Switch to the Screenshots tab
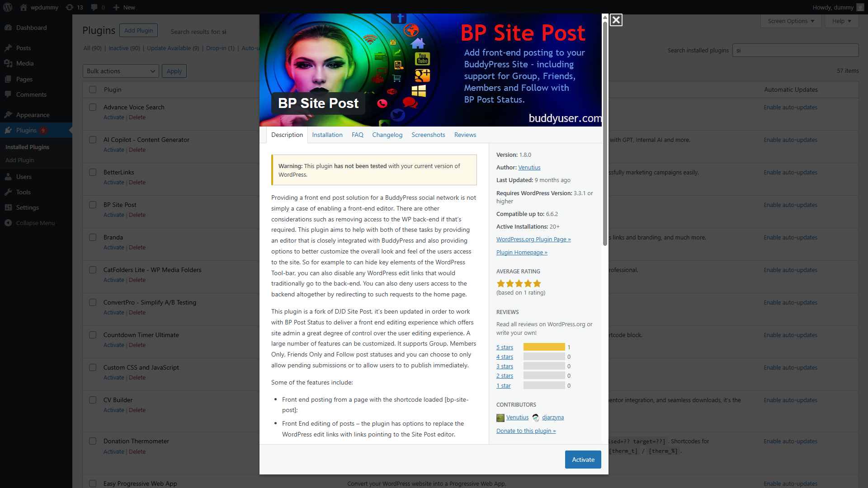The width and height of the screenshot is (868, 488). pos(428,135)
